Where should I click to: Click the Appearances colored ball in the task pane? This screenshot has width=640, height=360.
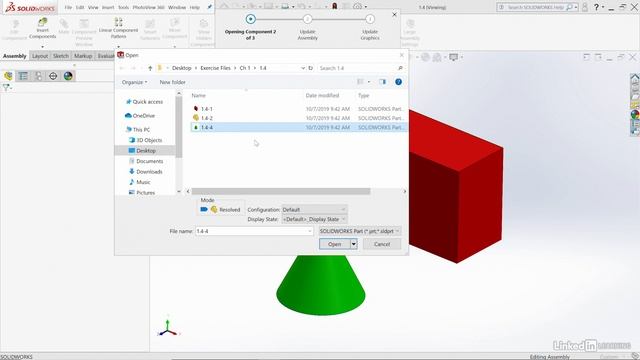(x=635, y=115)
